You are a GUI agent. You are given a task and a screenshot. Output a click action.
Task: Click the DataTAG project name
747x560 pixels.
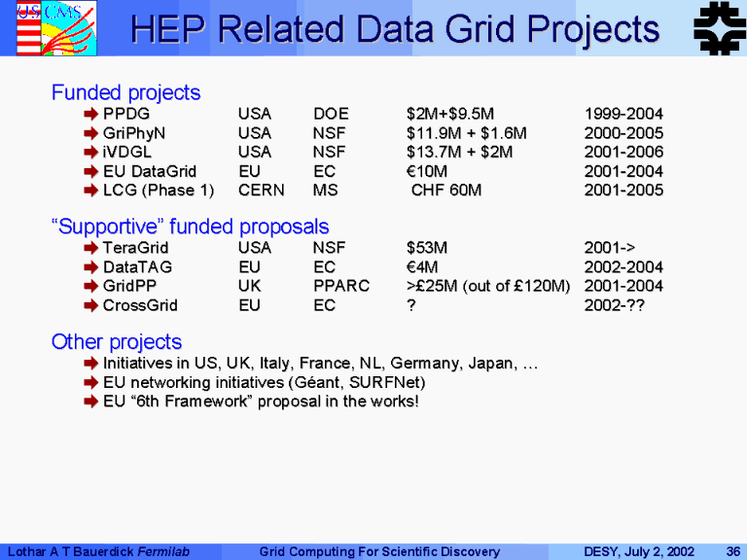(x=138, y=267)
